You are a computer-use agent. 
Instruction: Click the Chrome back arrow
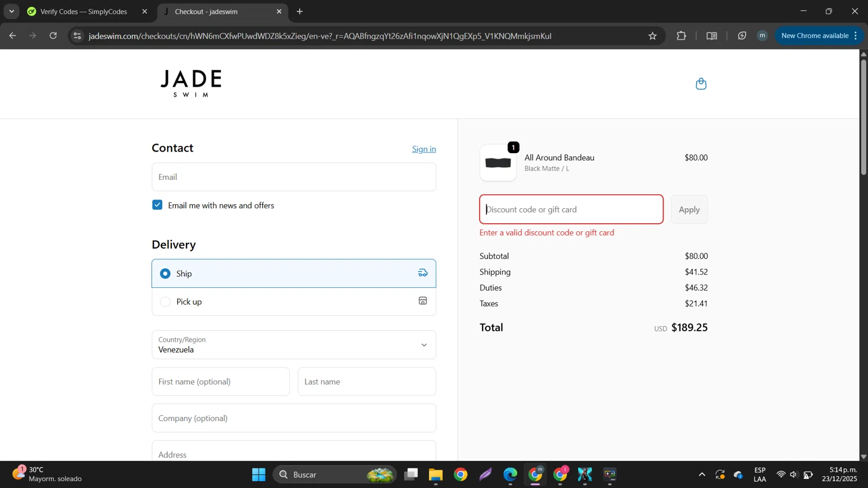tap(12, 36)
